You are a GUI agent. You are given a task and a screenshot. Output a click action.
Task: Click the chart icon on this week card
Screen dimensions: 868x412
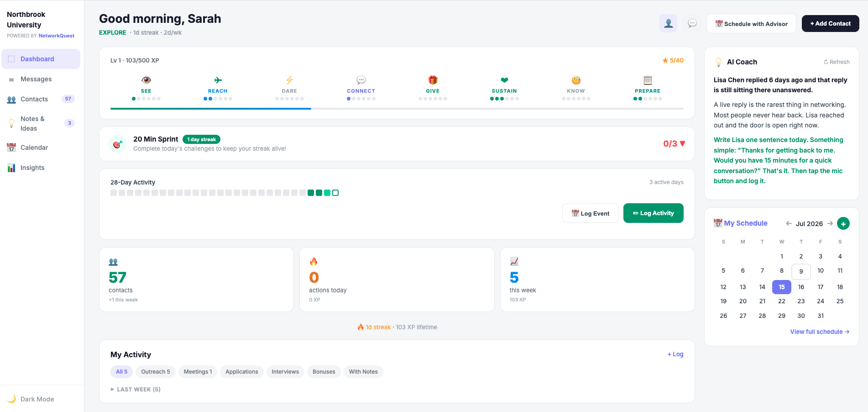[x=514, y=262]
